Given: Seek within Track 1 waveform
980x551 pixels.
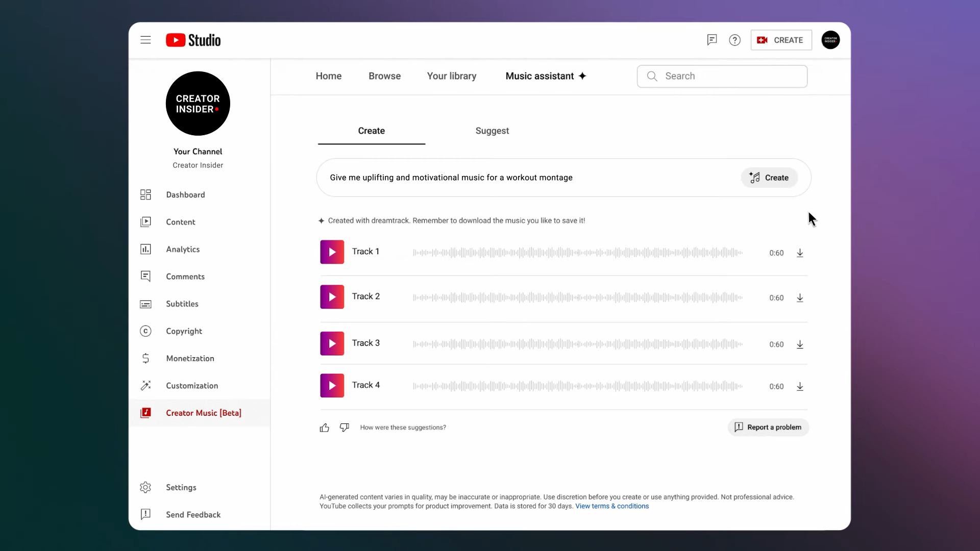Looking at the screenshot, I should coord(577,253).
